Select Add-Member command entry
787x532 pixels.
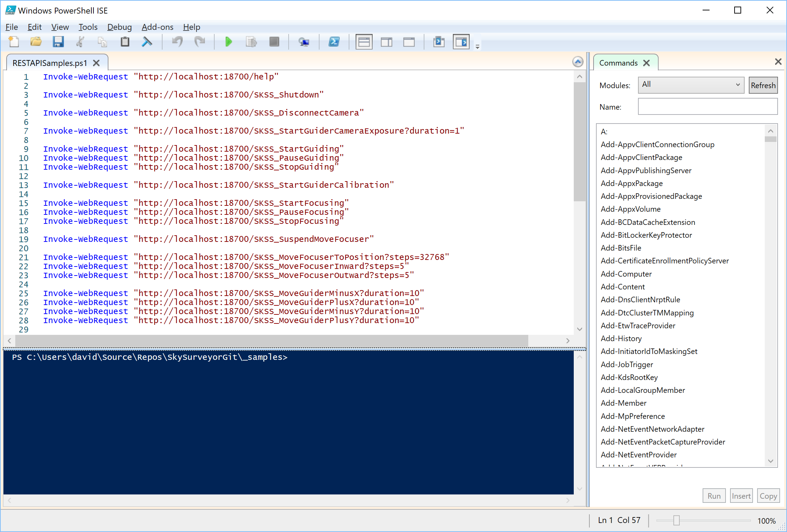(x=623, y=403)
